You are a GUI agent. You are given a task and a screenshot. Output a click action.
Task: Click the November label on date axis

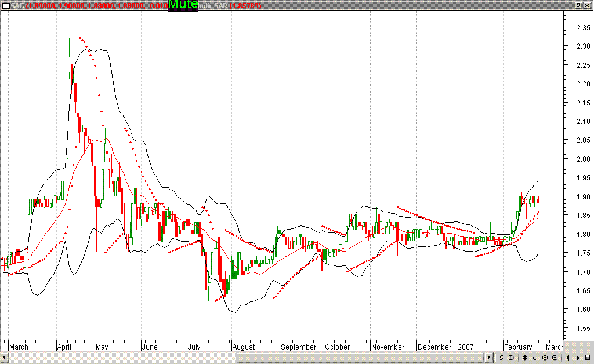click(x=388, y=347)
